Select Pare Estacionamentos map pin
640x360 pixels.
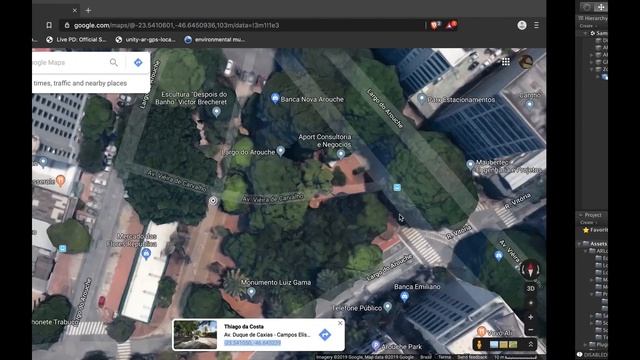pyautogui.click(x=421, y=99)
